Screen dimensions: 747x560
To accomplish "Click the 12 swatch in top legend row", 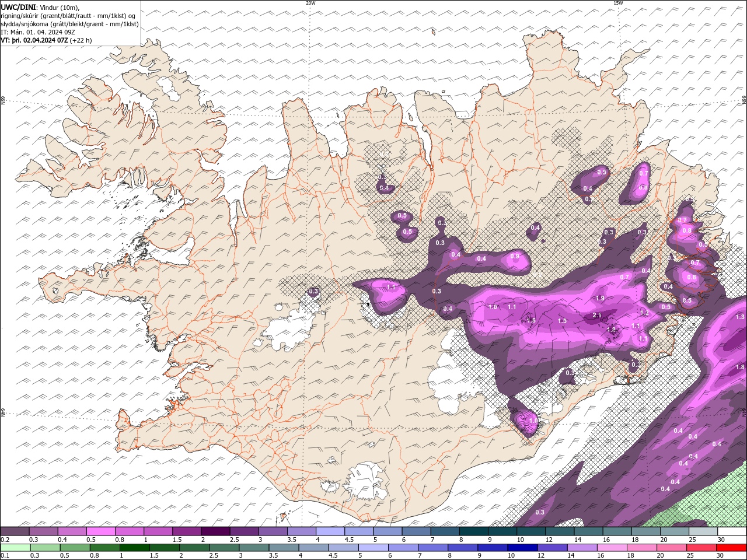I will click(x=560, y=531).
